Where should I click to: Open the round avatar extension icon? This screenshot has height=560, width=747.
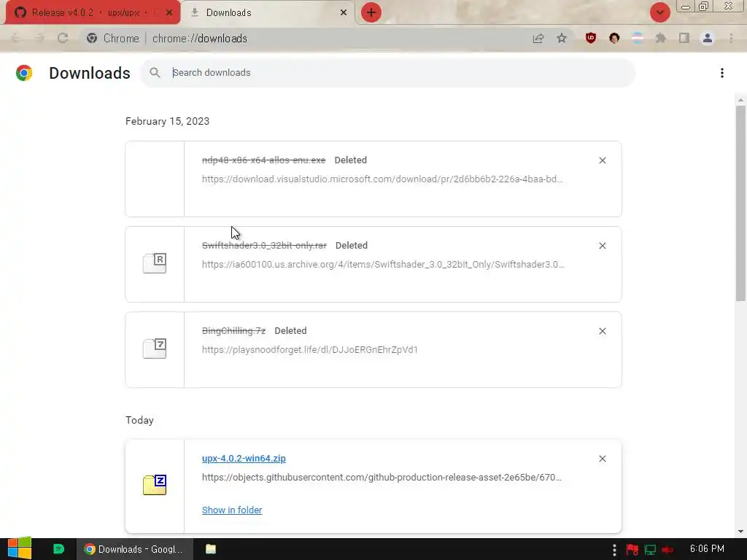coord(614,38)
